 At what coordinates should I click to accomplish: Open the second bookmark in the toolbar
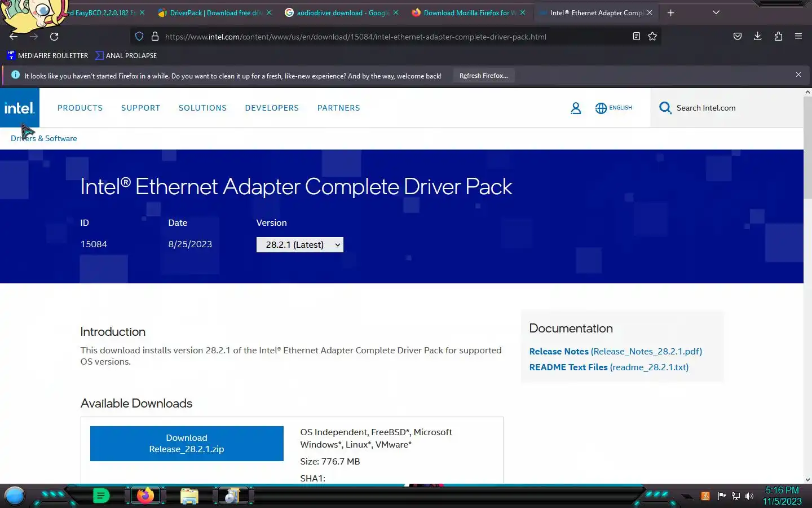(126, 55)
